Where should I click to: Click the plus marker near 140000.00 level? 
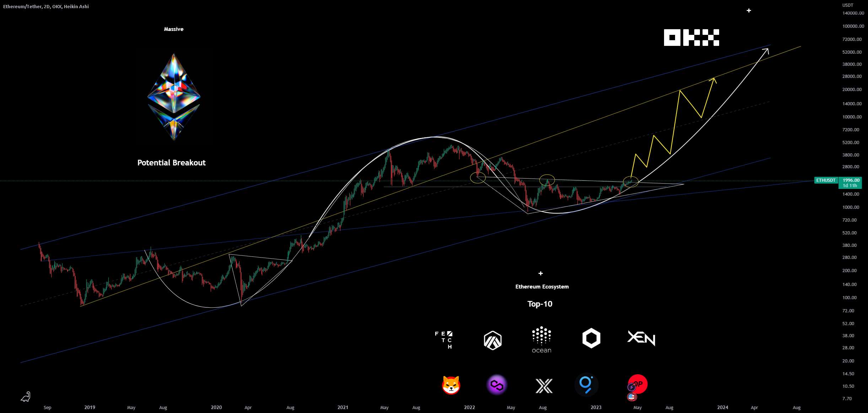(749, 11)
